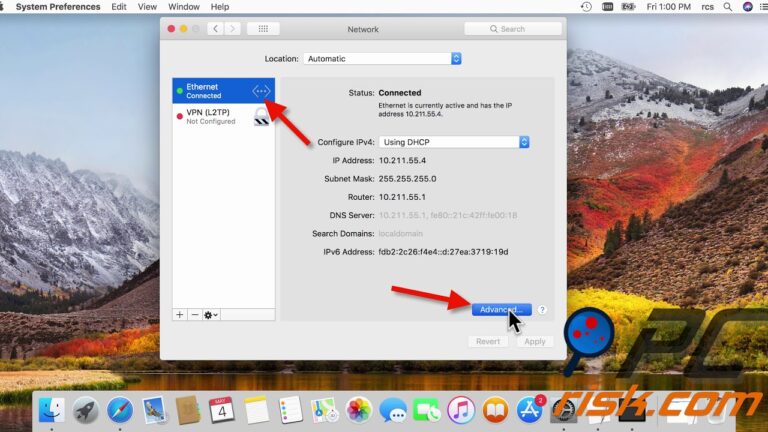This screenshot has width=768, height=432.
Task: Open Reminders list icon in Dock
Action: coord(290,409)
